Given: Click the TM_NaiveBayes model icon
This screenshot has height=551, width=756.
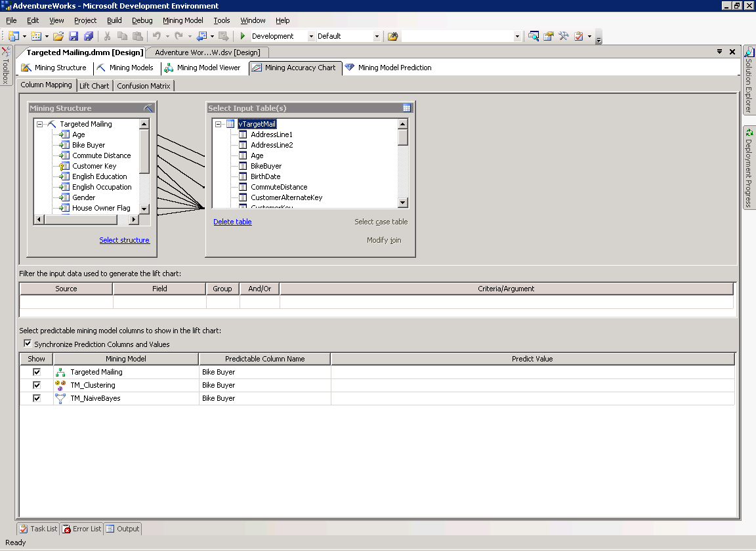Looking at the screenshot, I should pos(60,398).
